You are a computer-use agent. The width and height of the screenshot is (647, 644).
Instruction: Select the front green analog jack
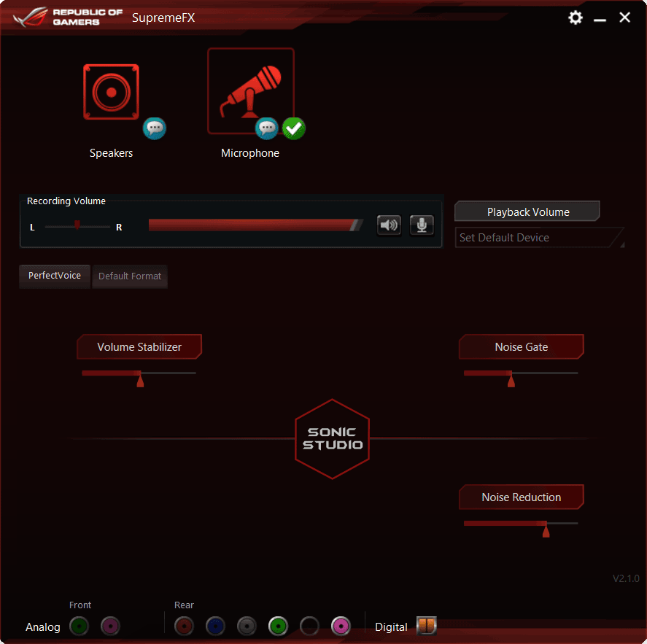pos(80,626)
